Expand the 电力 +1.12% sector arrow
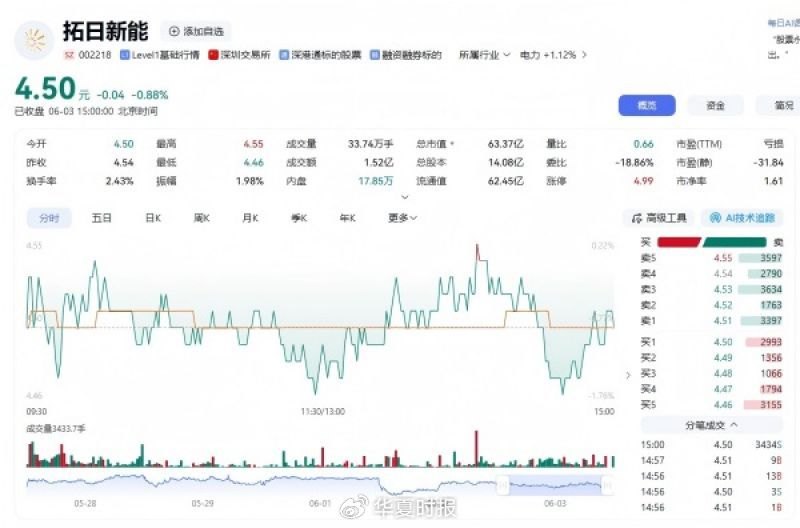The height and width of the screenshot is (528, 800). [584, 55]
